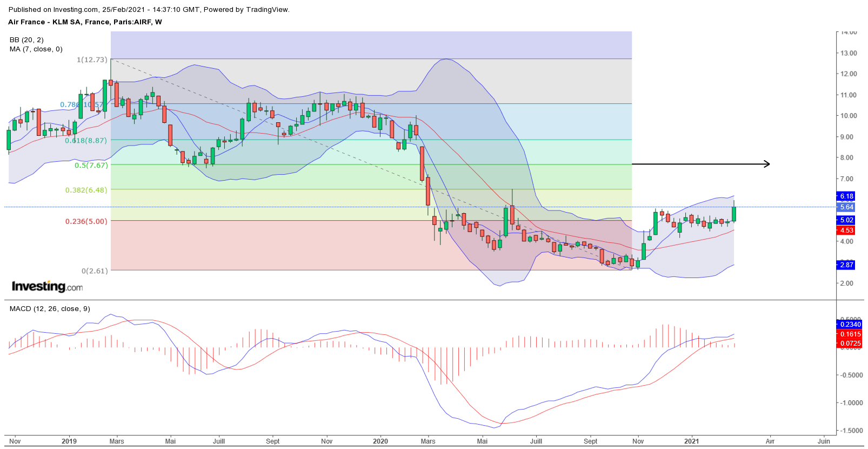
Task: Click the 7.00 price axis label
Action: (846, 179)
